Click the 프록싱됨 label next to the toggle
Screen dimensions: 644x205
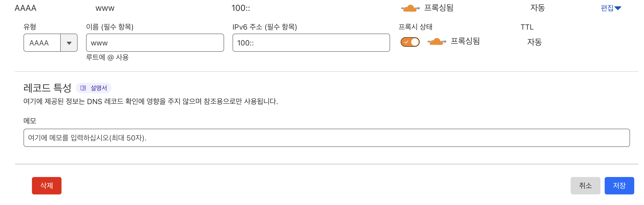pyautogui.click(x=465, y=41)
